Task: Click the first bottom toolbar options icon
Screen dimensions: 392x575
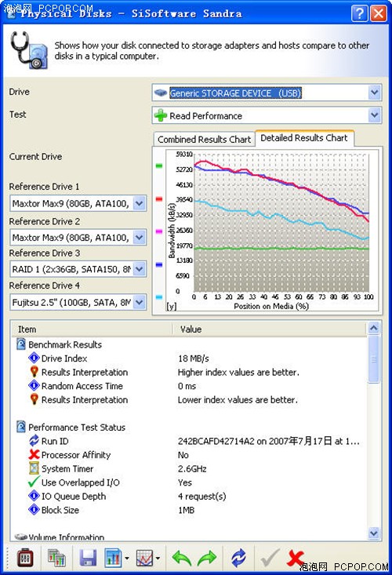Action: coord(25,558)
